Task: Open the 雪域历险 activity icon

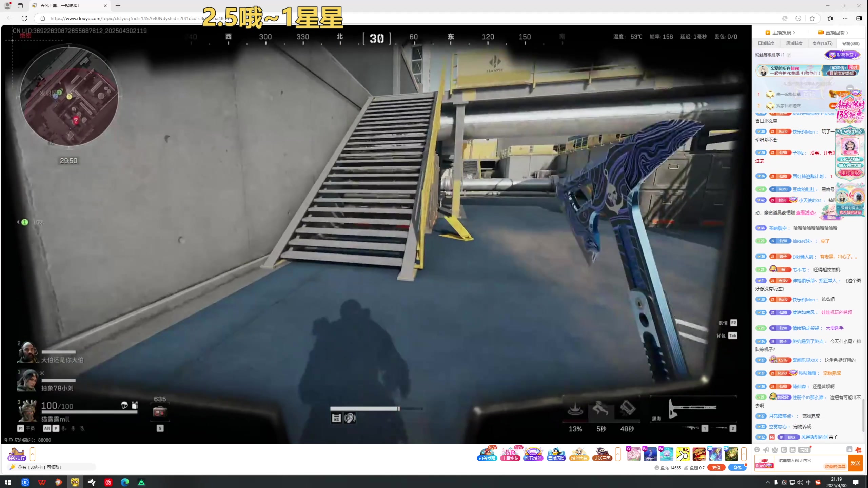Action: [556, 454]
